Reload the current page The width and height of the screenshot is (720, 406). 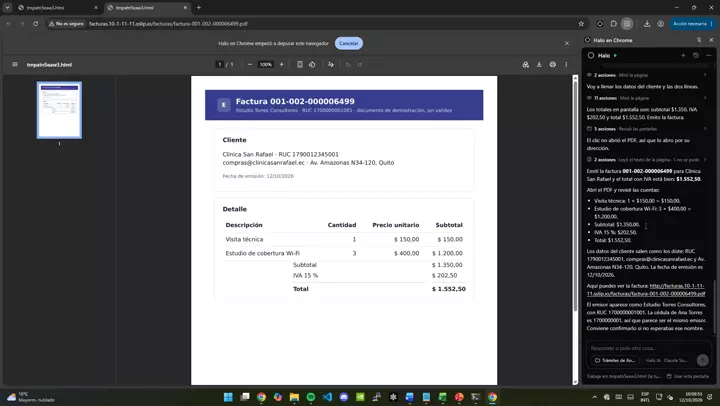click(35, 23)
